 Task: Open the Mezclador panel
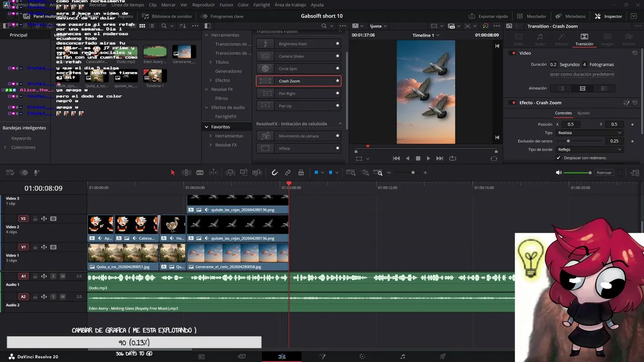tap(532, 16)
